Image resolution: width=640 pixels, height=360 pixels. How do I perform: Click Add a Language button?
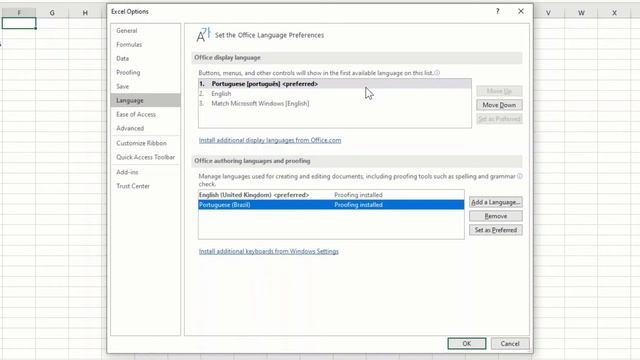(x=496, y=202)
